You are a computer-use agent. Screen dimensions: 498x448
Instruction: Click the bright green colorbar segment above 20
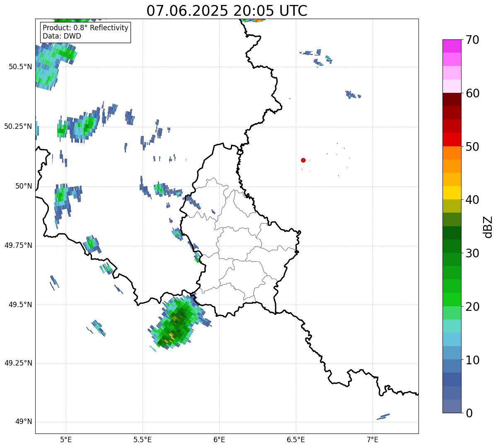(x=452, y=299)
